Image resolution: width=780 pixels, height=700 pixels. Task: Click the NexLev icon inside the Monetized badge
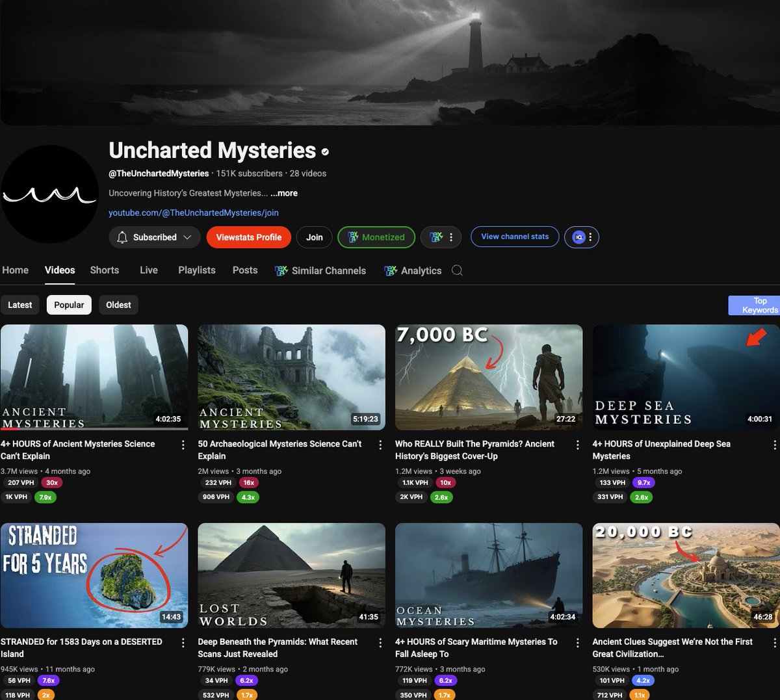coord(353,237)
